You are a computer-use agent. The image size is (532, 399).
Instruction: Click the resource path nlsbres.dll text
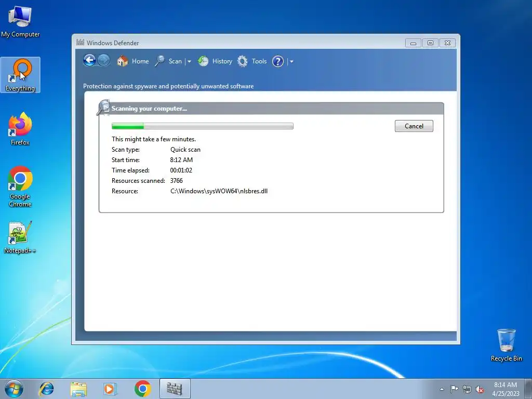click(219, 191)
